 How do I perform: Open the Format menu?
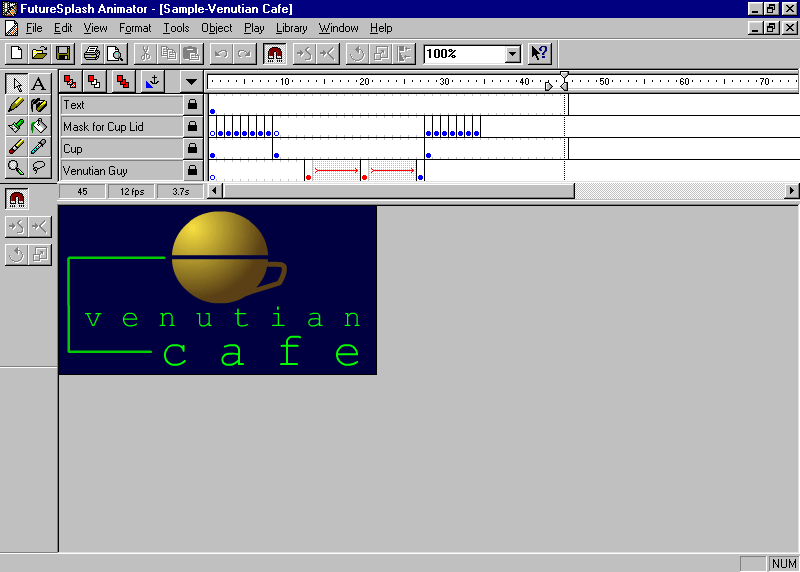135,28
